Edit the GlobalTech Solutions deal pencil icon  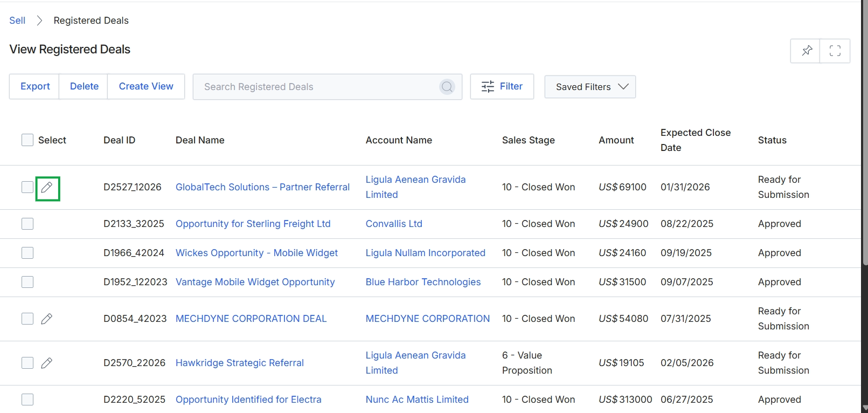tap(47, 188)
